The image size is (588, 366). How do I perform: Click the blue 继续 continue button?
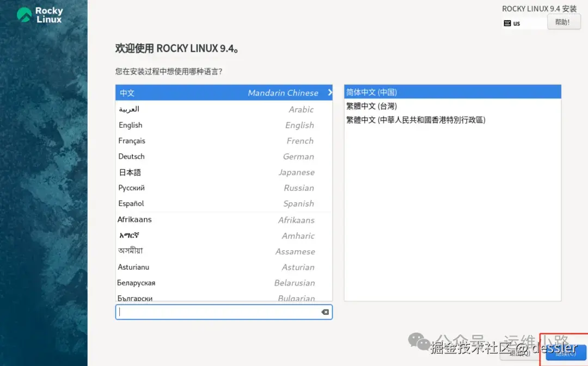coord(566,353)
